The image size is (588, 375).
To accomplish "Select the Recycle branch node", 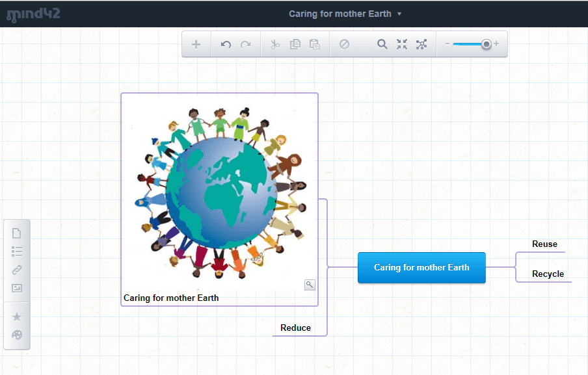I will (x=548, y=274).
